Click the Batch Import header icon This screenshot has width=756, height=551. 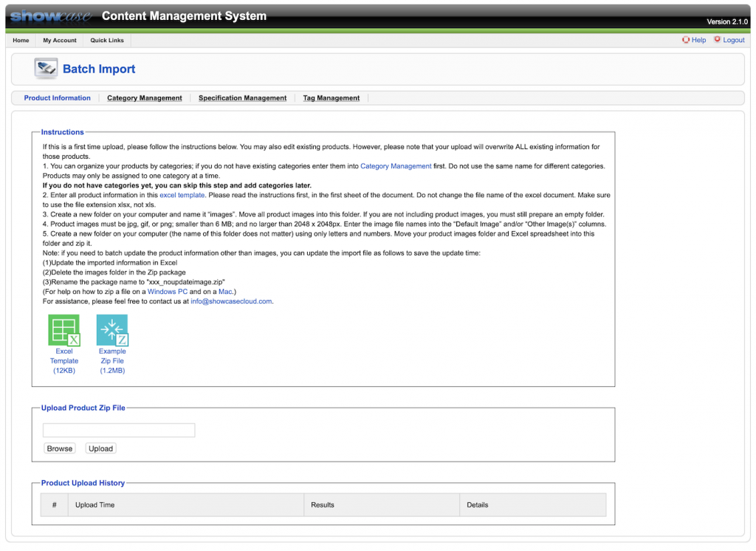click(x=46, y=69)
